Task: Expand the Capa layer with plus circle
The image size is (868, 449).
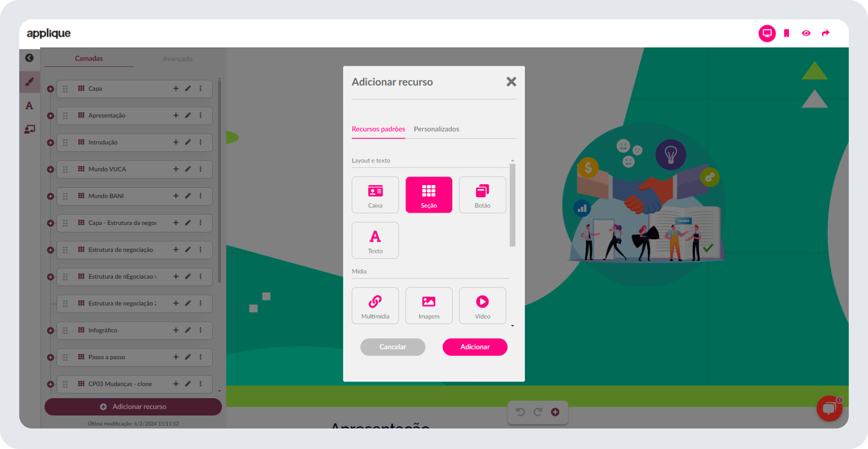Action: (x=50, y=89)
